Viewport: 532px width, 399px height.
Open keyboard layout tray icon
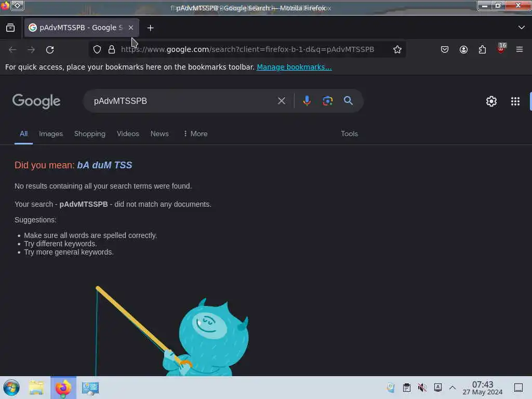pos(437,387)
